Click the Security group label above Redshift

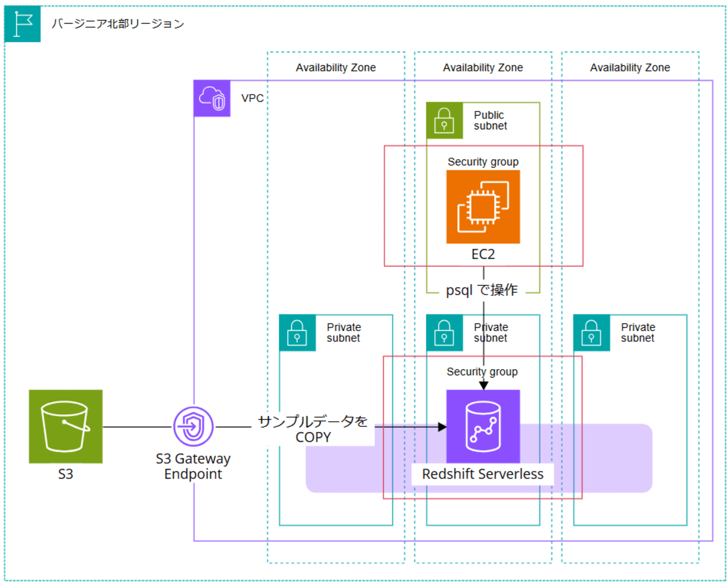[482, 372]
